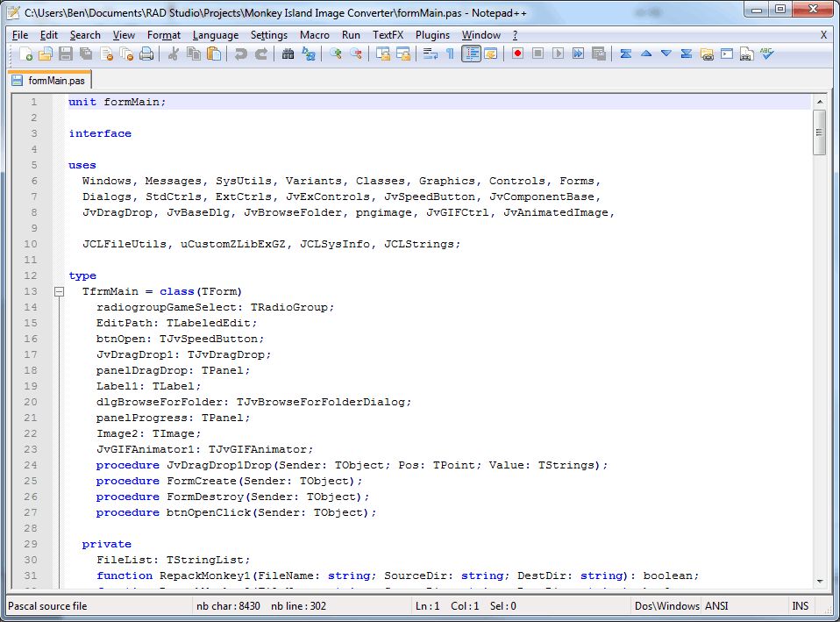Image resolution: width=840 pixels, height=622 pixels.
Task: Toggle Word Wrap toolbar button
Action: tap(430, 54)
